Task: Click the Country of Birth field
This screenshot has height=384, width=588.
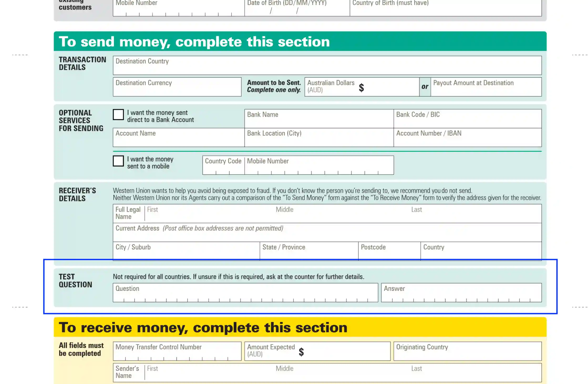Action: [x=446, y=8]
